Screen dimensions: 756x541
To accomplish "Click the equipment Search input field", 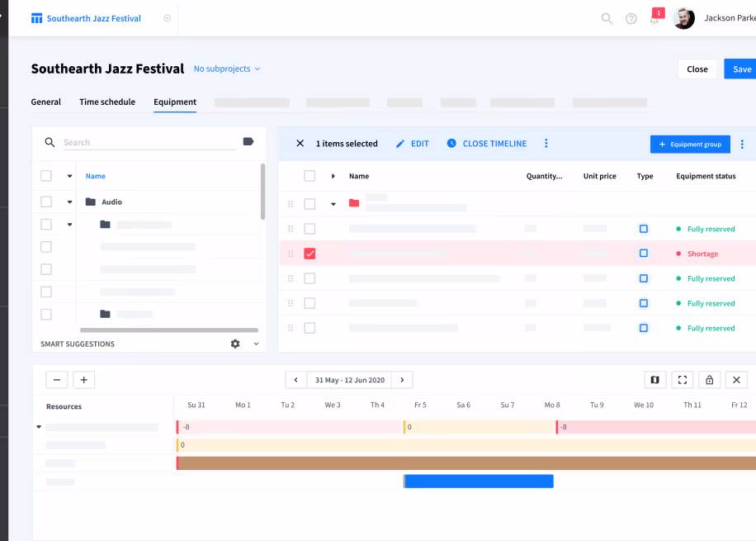I will coord(149,142).
